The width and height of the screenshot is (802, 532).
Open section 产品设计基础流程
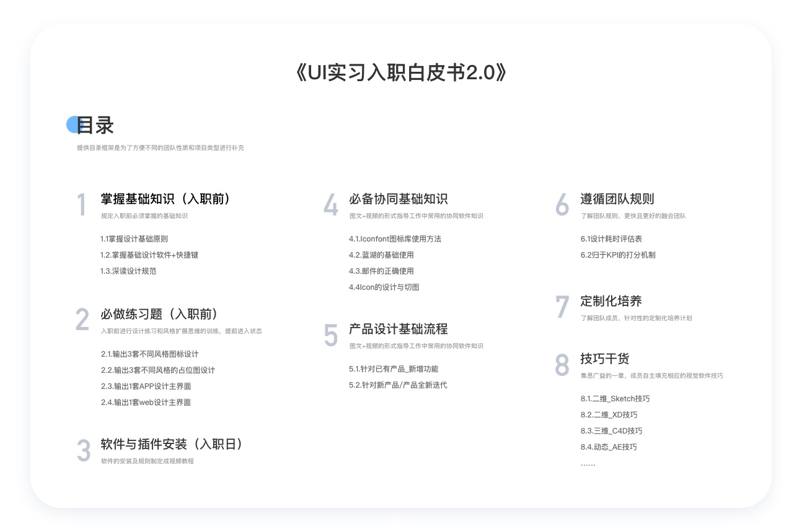(x=399, y=329)
